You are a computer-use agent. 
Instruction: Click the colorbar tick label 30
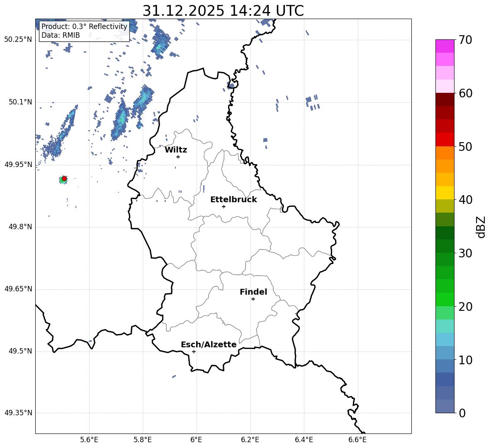click(466, 253)
